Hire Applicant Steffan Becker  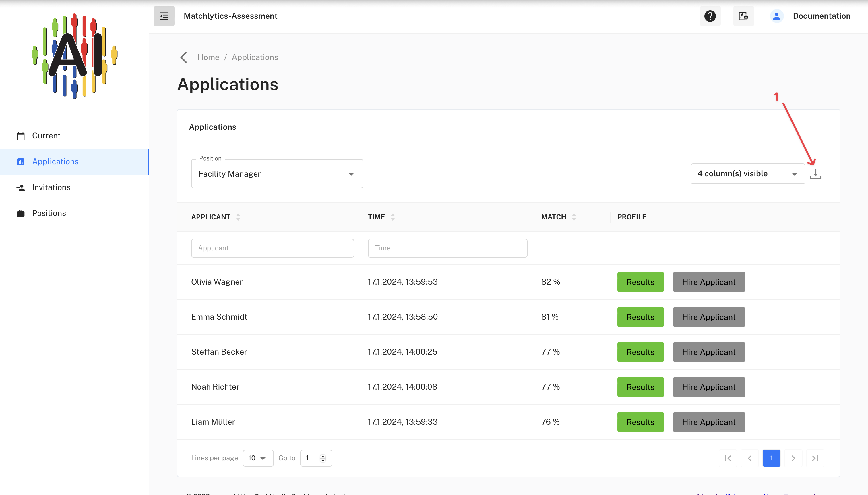pos(709,352)
